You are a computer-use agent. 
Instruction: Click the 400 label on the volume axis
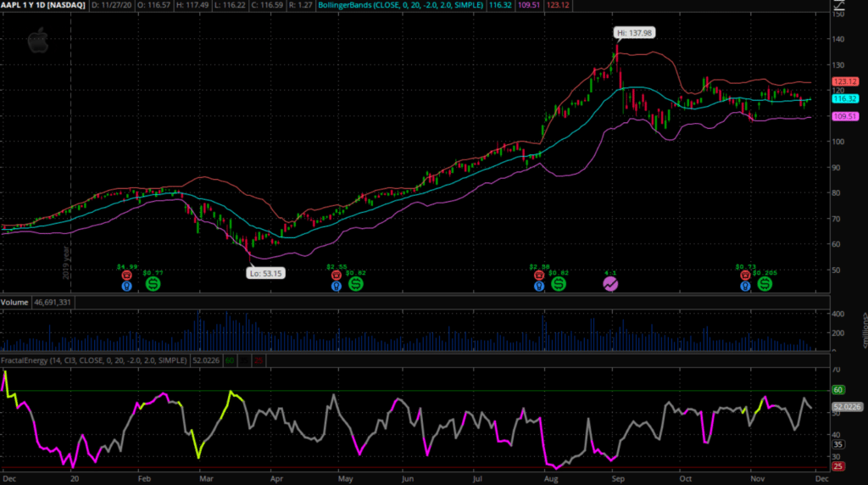(837, 314)
